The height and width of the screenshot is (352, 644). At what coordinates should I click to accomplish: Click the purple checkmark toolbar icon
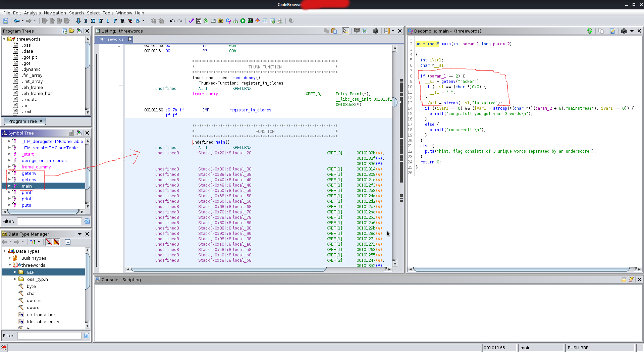click(191, 21)
